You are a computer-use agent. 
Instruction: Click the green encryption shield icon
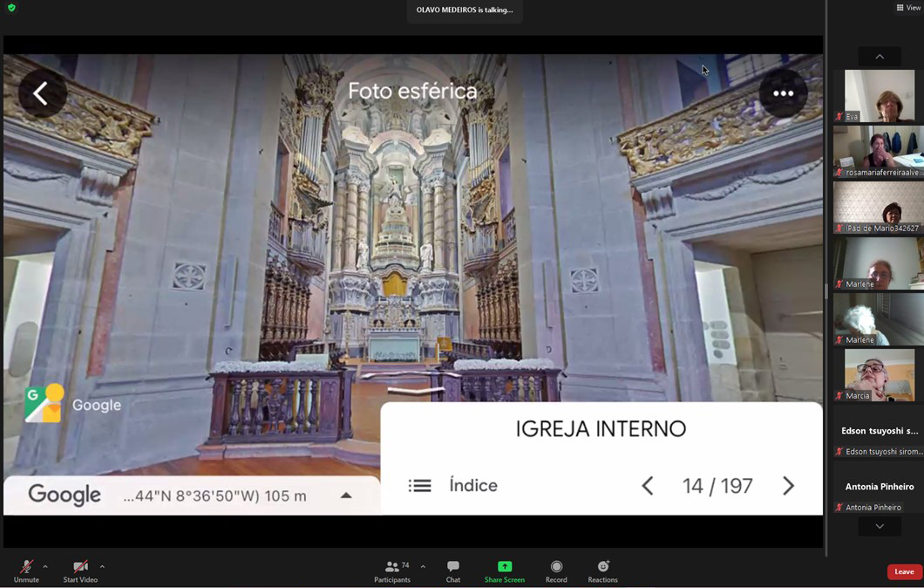(x=11, y=8)
